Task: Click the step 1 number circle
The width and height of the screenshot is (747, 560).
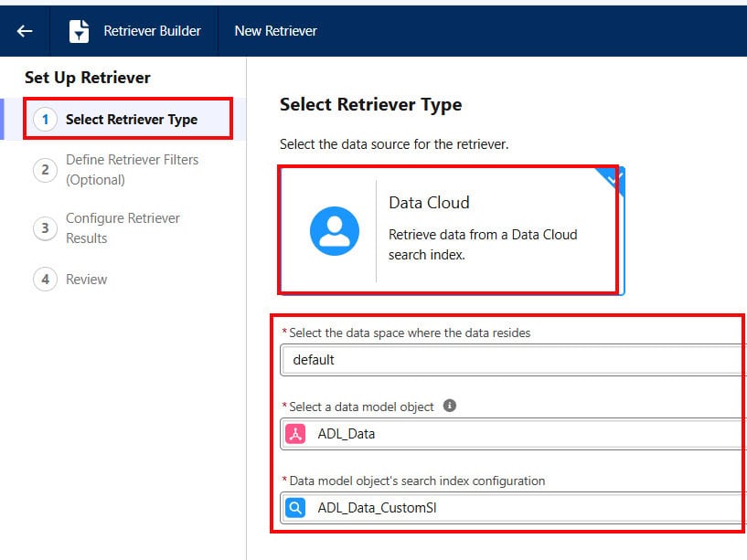Action: [x=45, y=119]
